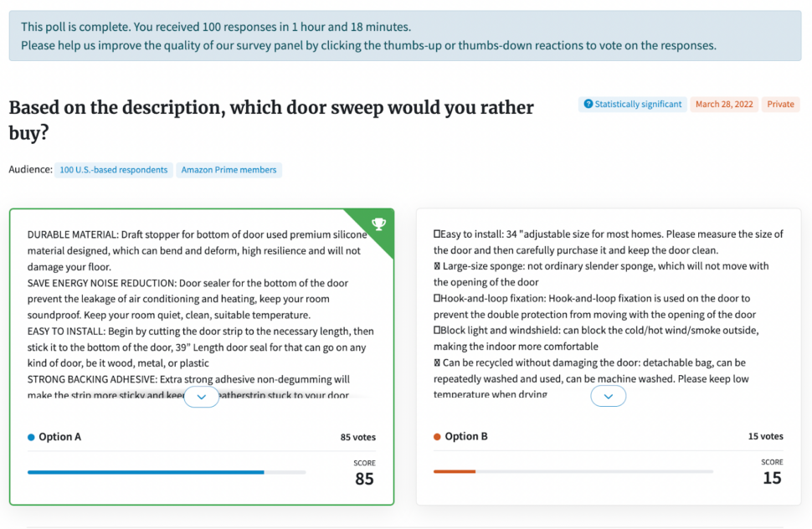
Task: Click the 15 votes count
Action: 765,437
